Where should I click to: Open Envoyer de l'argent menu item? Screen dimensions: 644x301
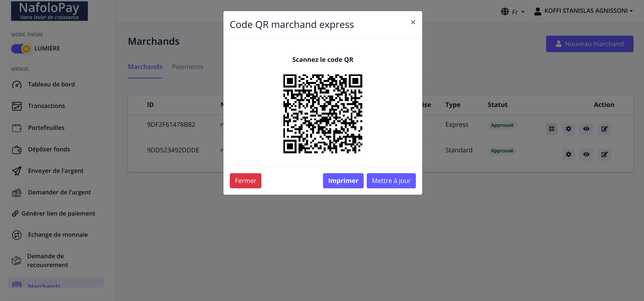56,171
